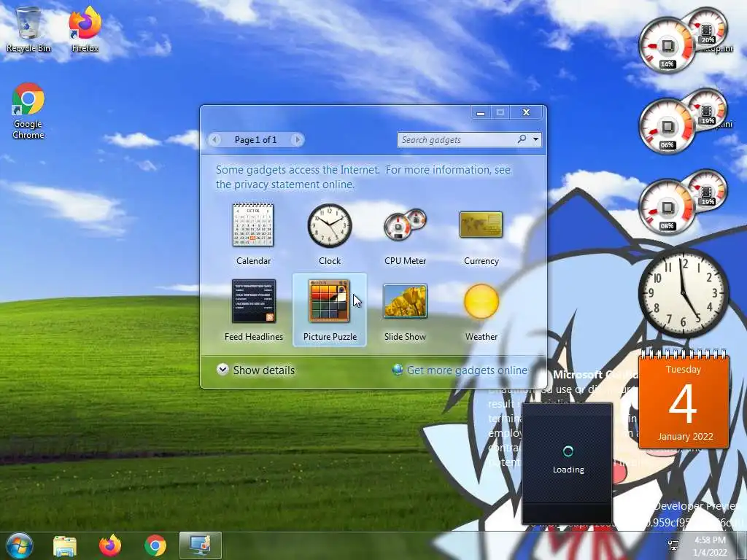Click into Search gadgets field
Screen dimensions: 747x560
coord(457,139)
